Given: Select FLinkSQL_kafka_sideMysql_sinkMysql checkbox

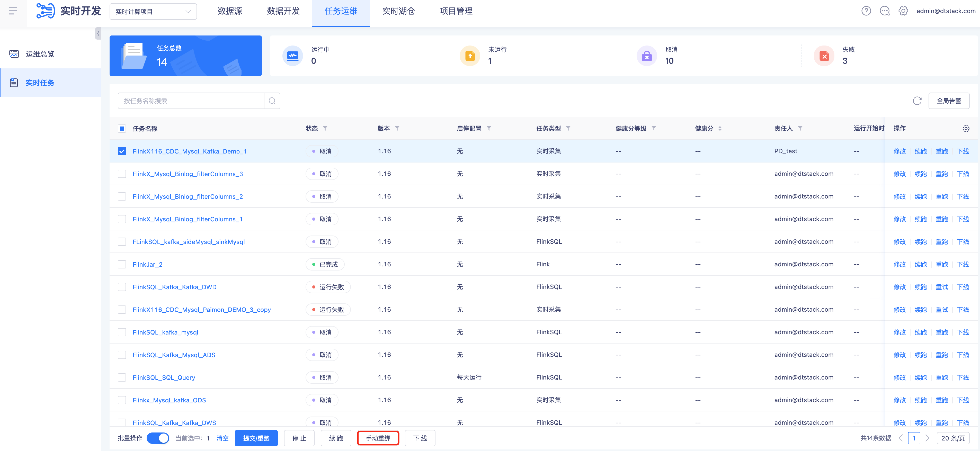Looking at the screenshot, I should [x=122, y=242].
